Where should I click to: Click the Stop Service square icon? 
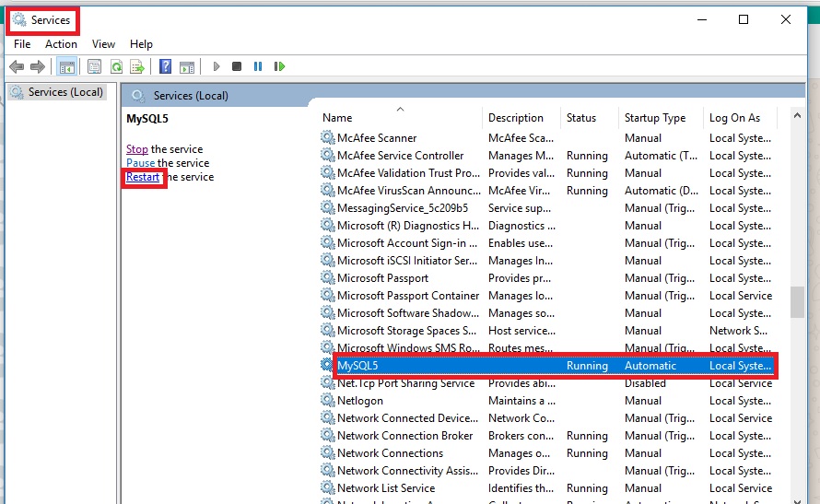(x=237, y=66)
